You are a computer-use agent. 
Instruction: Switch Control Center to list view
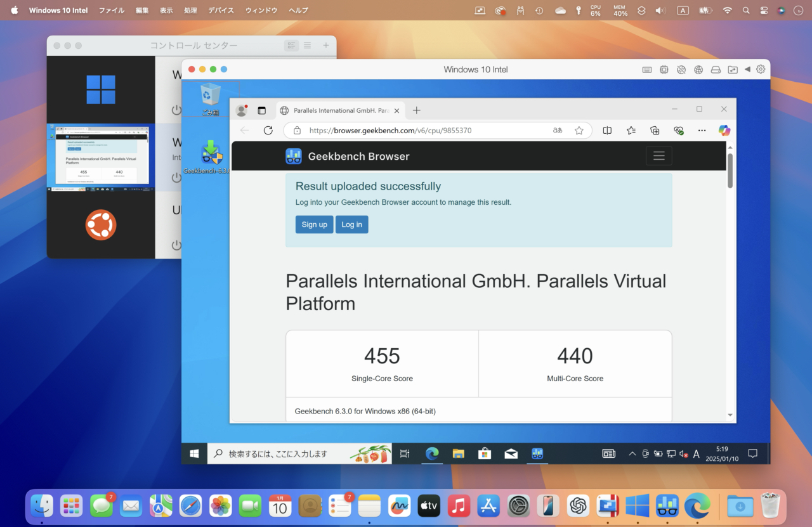click(307, 46)
